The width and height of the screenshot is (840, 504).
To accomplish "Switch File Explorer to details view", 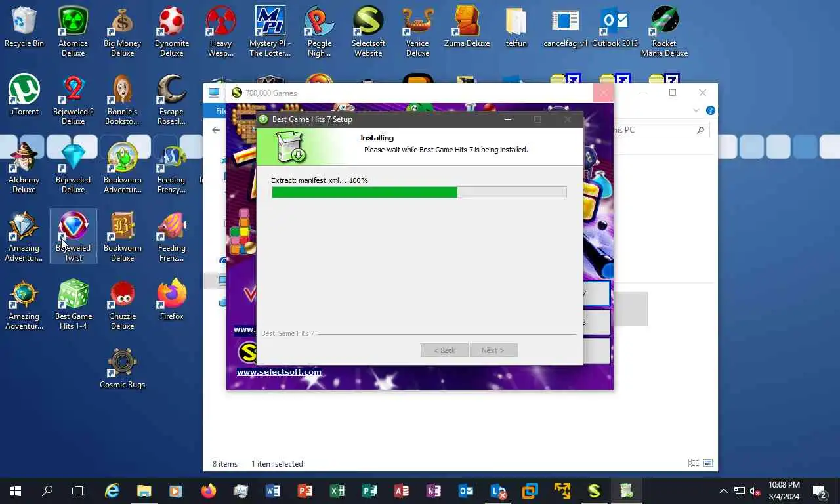I will tap(693, 463).
